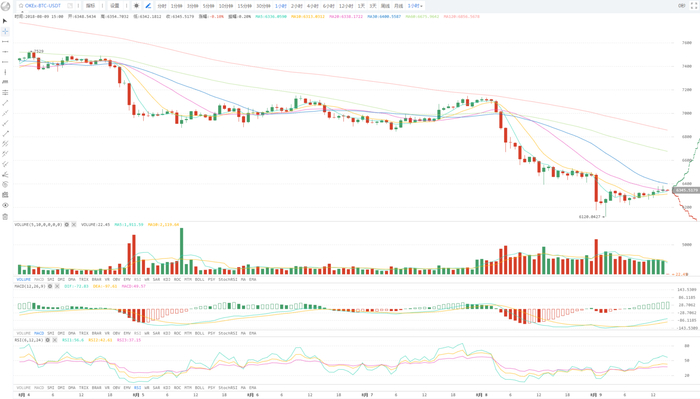The width and height of the screenshot is (700, 399).
Task: Toggle the sun theme icon
Action: coord(136,6)
